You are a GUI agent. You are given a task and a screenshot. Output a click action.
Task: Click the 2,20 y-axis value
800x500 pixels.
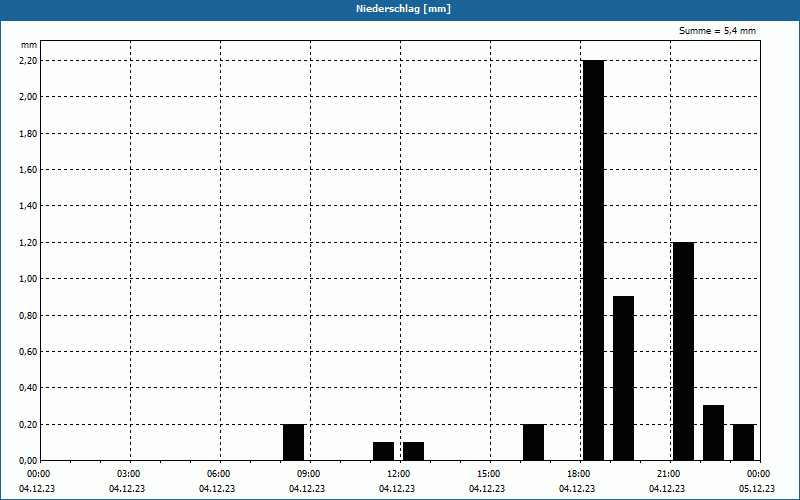pos(28,61)
